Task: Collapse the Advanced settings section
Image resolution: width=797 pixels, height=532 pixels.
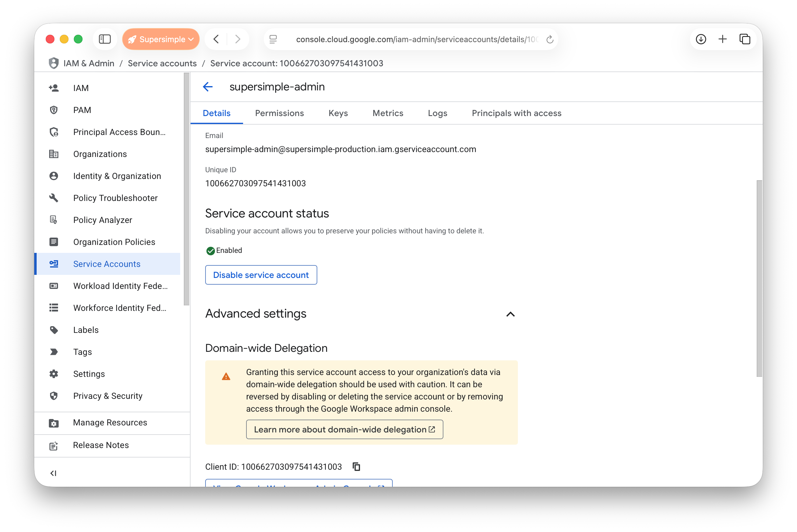Action: (511, 314)
